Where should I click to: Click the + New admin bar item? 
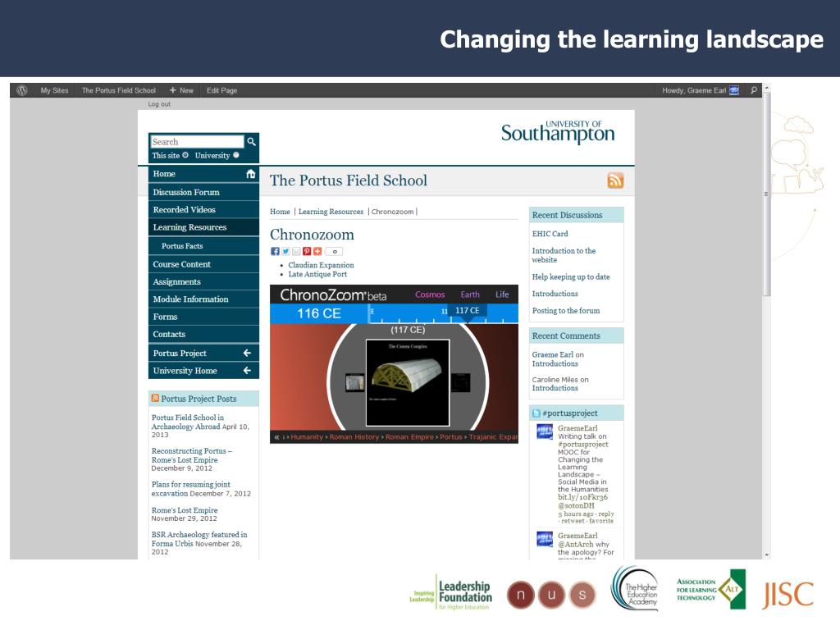(x=181, y=90)
